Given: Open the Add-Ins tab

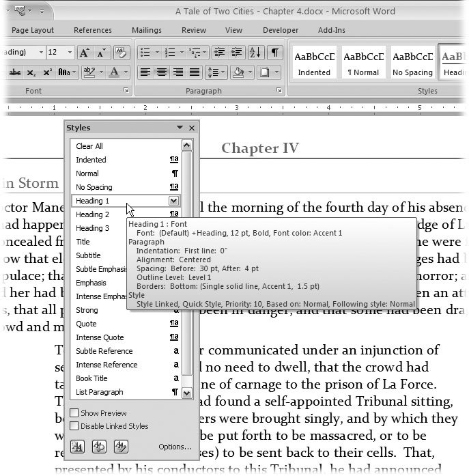Looking at the screenshot, I should 332,30.
